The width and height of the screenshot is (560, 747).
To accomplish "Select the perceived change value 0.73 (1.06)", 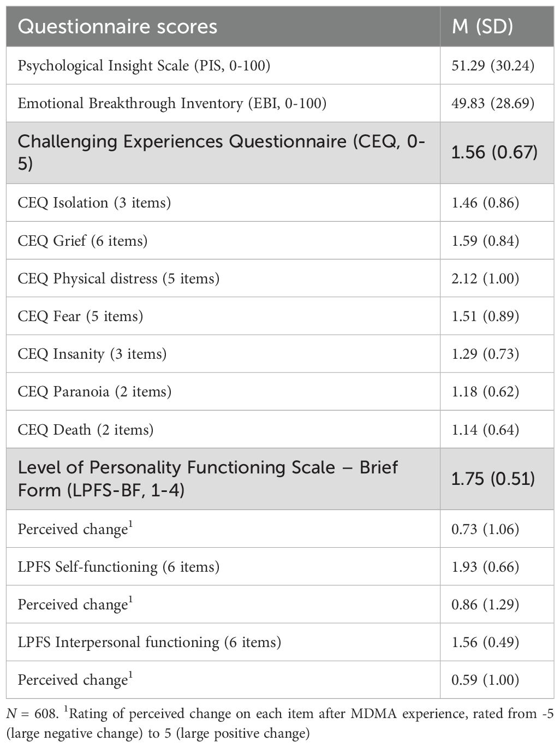I will click(x=485, y=529).
